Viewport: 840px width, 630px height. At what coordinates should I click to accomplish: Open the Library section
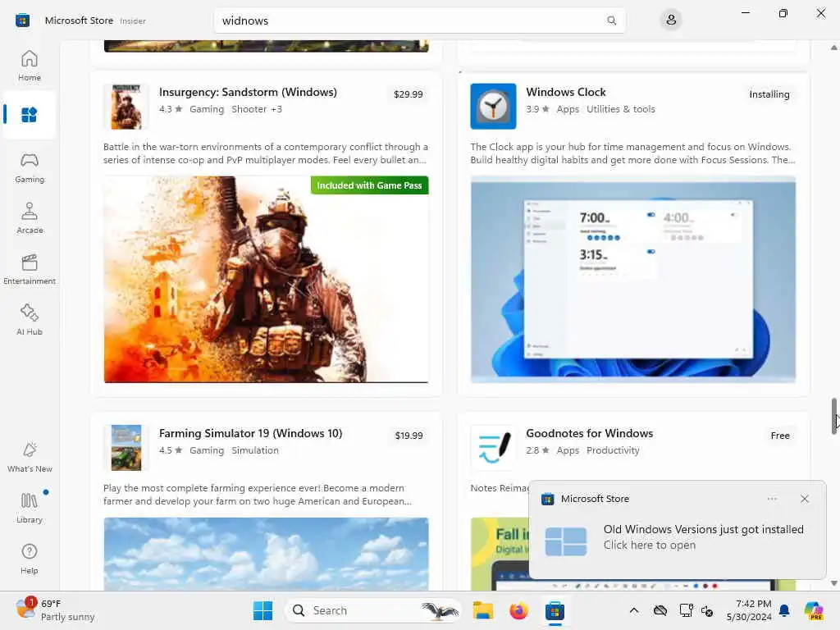(x=30, y=508)
